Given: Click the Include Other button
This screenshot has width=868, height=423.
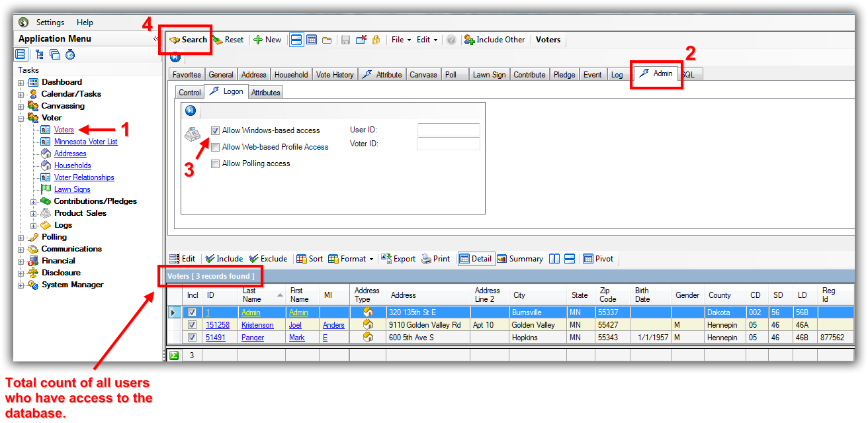Looking at the screenshot, I should 495,40.
